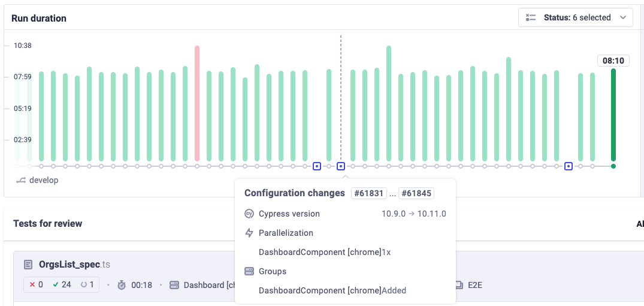Click the Groups server icon in popover
Viewport: 644px width, 306px height.
[249, 271]
